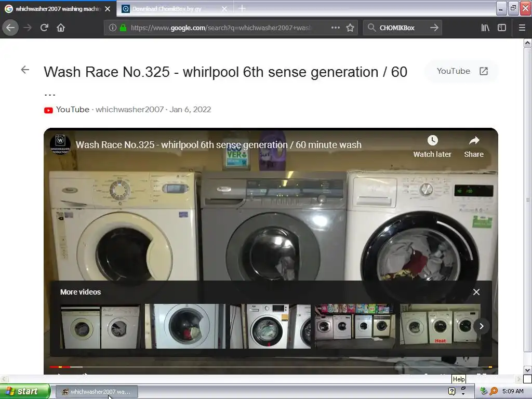Open whichwasher productions channel avatar
Screen dimensions: 532x399
coord(60,144)
